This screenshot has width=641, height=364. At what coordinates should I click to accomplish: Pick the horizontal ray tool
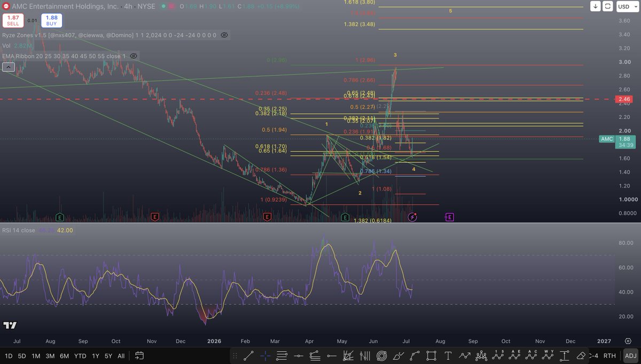point(332,355)
